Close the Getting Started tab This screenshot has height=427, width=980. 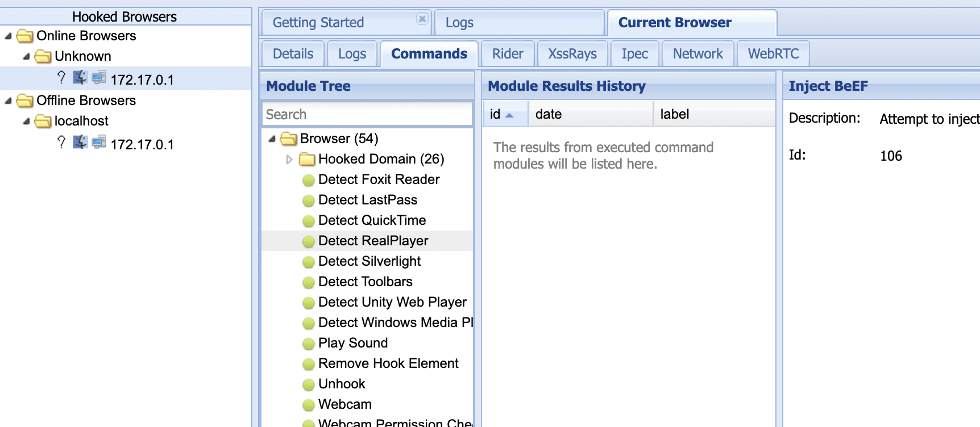click(x=422, y=19)
